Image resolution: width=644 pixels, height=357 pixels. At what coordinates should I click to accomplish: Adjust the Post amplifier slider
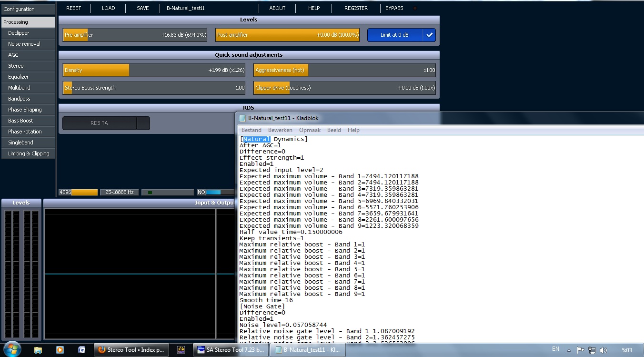(287, 35)
